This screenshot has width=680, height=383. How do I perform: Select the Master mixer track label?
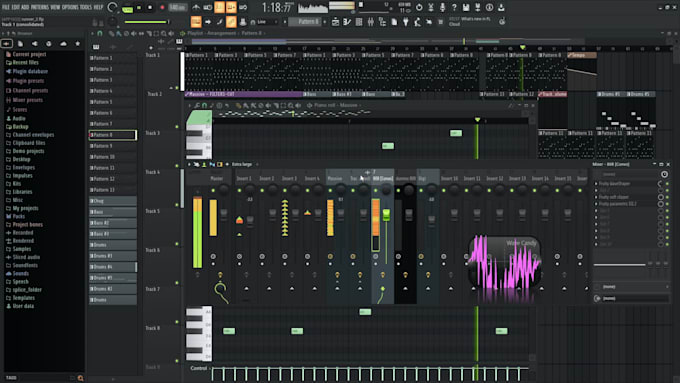pos(216,178)
